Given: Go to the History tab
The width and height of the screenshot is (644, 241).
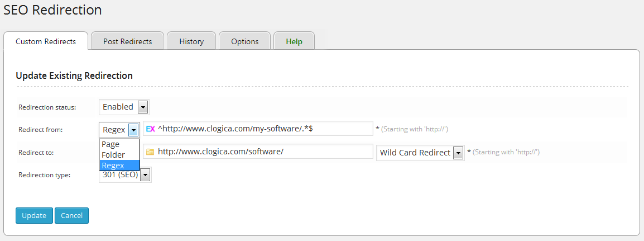Looking at the screenshot, I should point(191,41).
